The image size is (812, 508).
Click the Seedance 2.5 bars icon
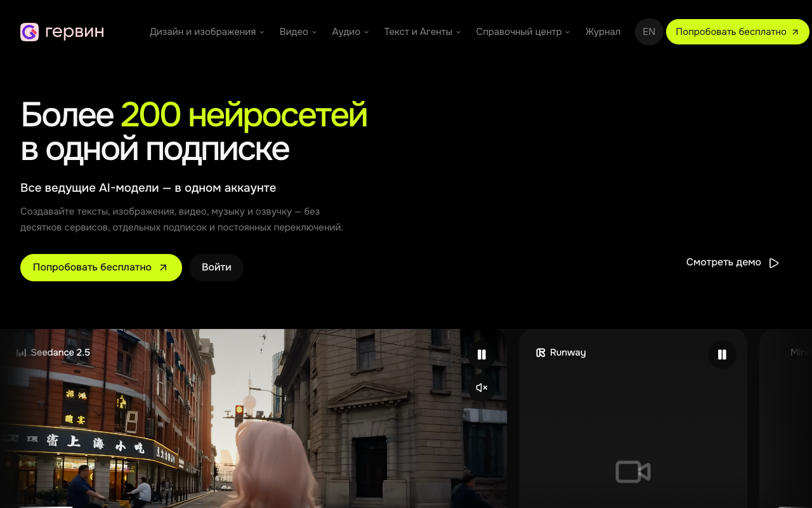coord(22,352)
